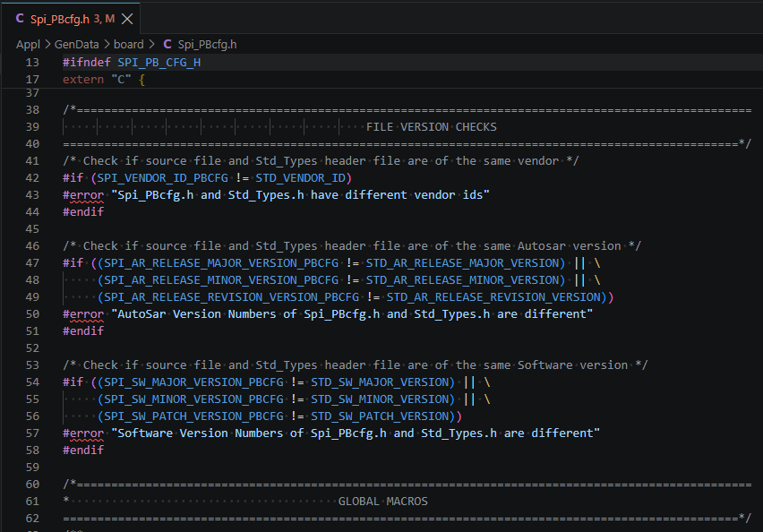Click STD_AR_RELEASE_MINOR_VERSION macro
Viewport: 763px width, 532px height.
tap(462, 279)
